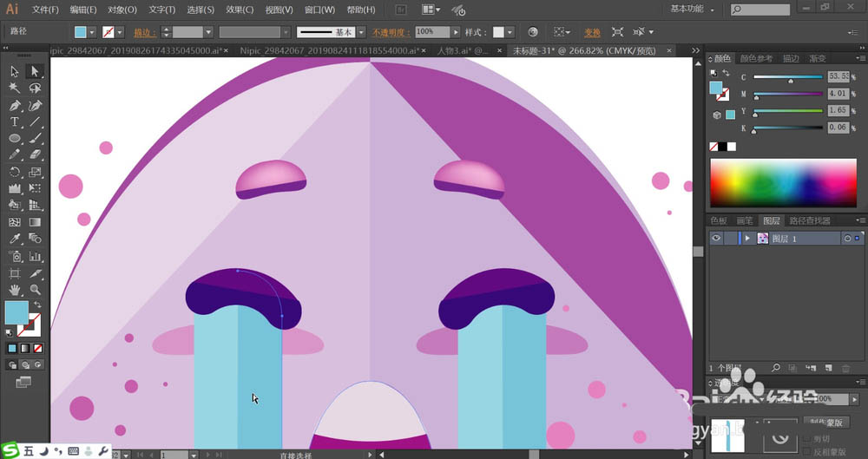
Task: Select the Type tool
Action: (x=15, y=121)
